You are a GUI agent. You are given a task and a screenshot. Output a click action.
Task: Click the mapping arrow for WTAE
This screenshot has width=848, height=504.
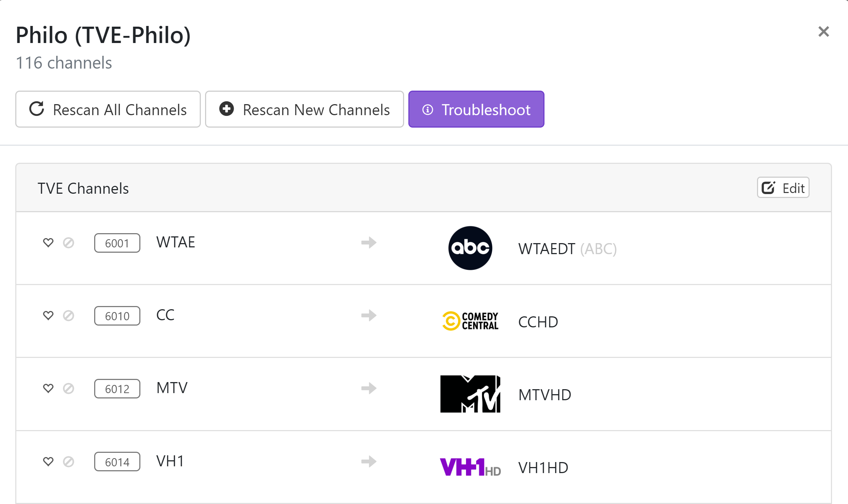coord(369,243)
